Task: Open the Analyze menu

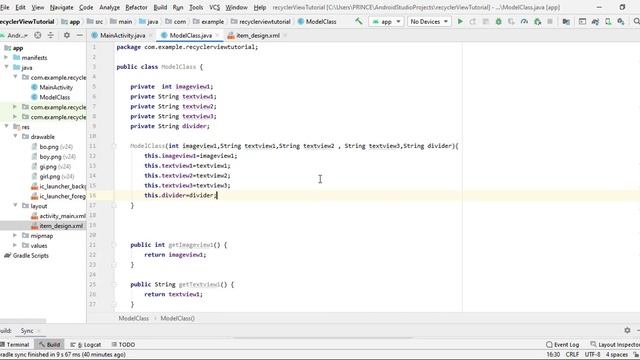Action: (109, 7)
